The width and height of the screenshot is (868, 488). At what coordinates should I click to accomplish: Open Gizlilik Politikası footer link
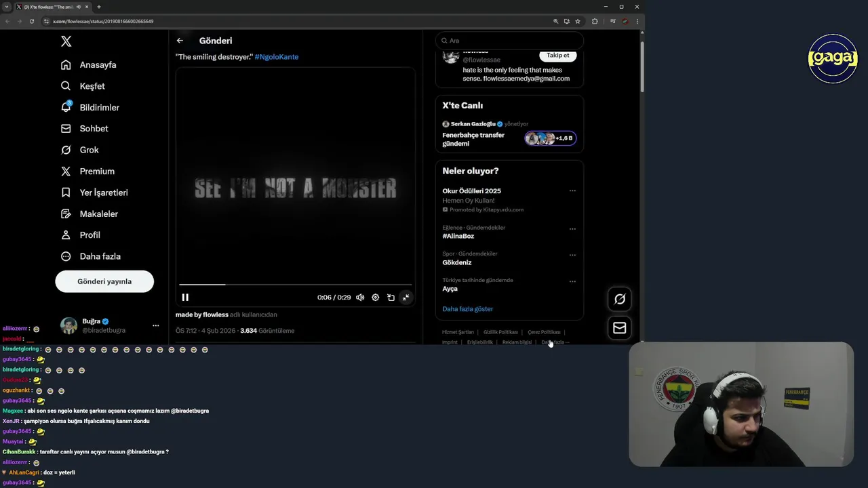click(x=500, y=332)
